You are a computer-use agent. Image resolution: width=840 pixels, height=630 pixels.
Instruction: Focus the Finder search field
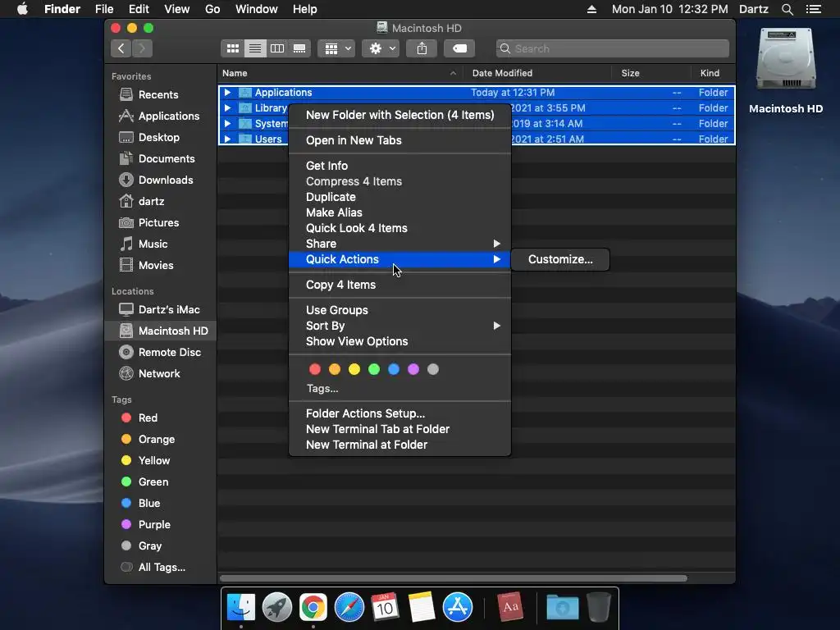coord(612,48)
